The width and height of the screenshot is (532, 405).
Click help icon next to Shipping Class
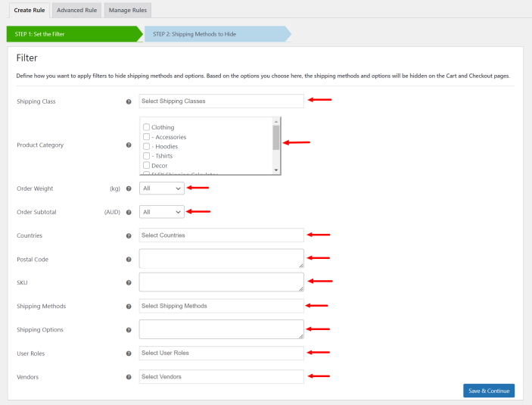pyautogui.click(x=129, y=101)
